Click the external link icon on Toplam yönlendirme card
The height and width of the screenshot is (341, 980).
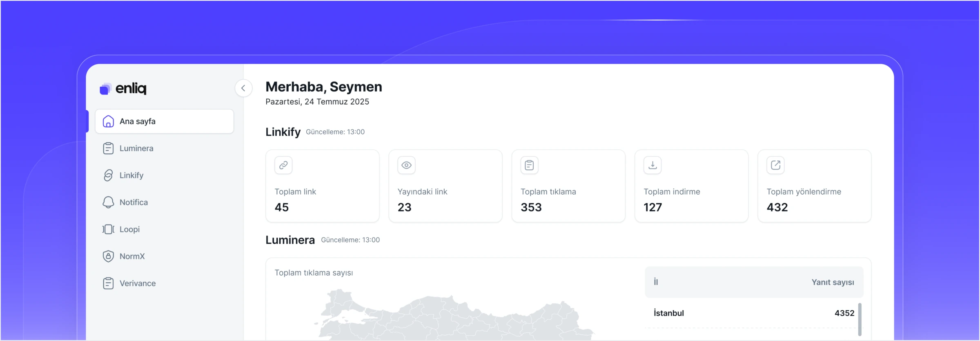point(775,165)
